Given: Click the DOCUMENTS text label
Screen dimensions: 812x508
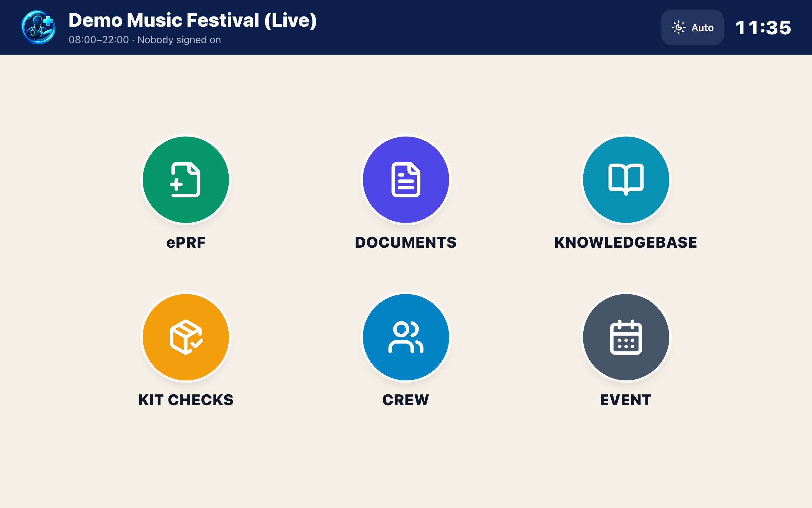Looking at the screenshot, I should click(406, 242).
